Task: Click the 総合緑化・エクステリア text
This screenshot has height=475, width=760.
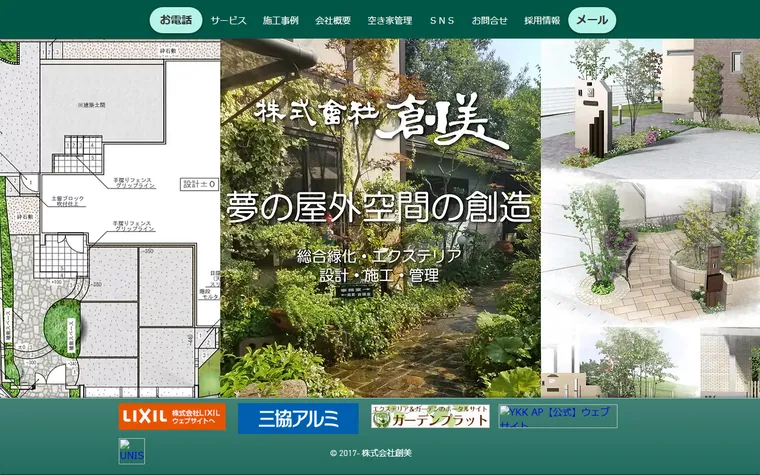Action: coord(380,255)
